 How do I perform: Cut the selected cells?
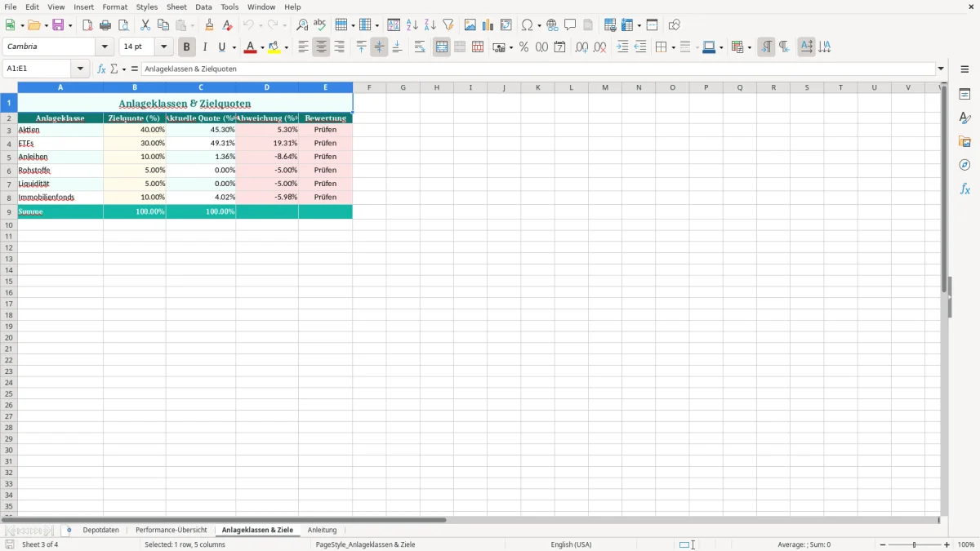(x=145, y=25)
